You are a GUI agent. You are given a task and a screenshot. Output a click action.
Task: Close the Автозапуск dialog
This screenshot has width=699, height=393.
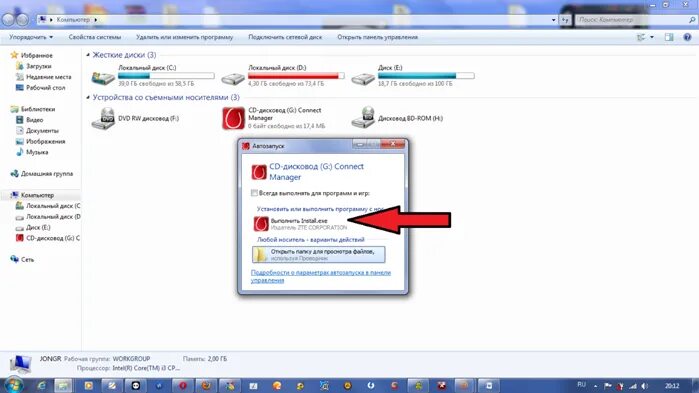pos(392,144)
